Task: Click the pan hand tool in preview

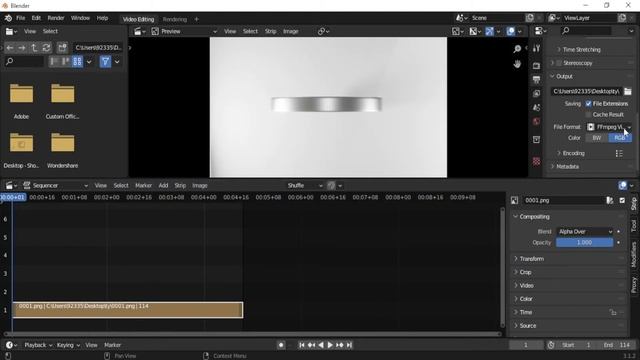Action: pyautogui.click(x=517, y=64)
